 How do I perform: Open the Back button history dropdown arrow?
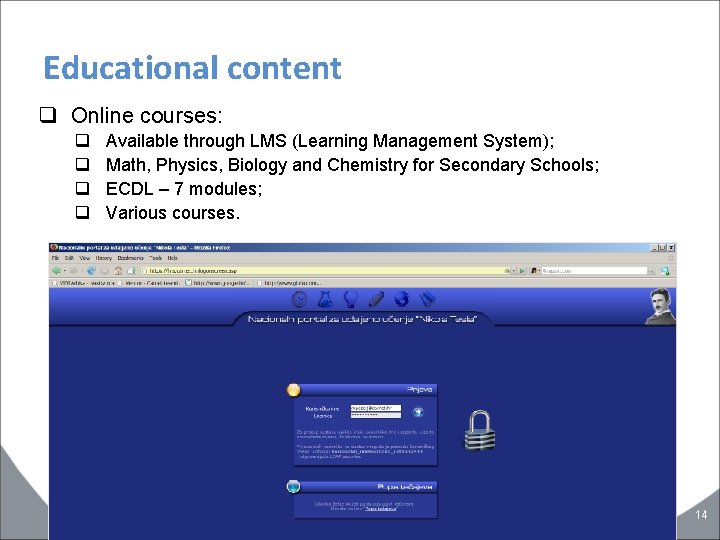pos(64,271)
